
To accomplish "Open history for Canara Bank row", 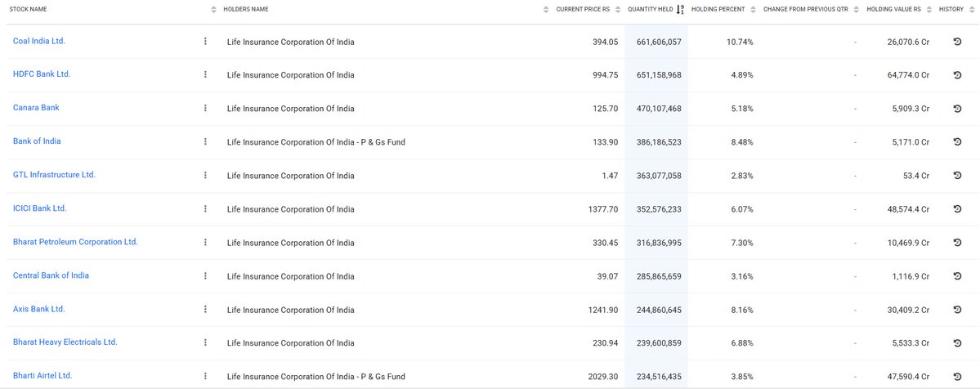I will [x=957, y=108].
